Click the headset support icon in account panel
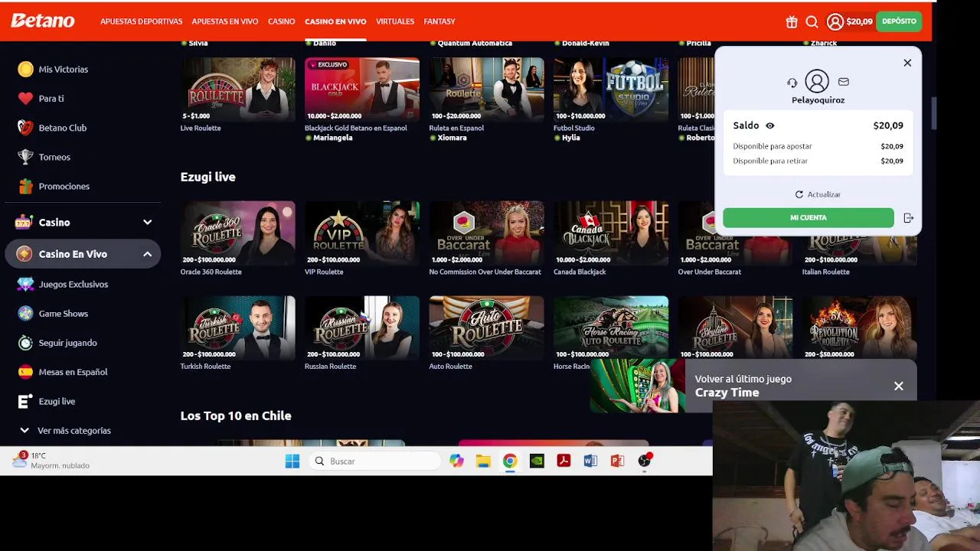The height and width of the screenshot is (551, 980). (792, 83)
